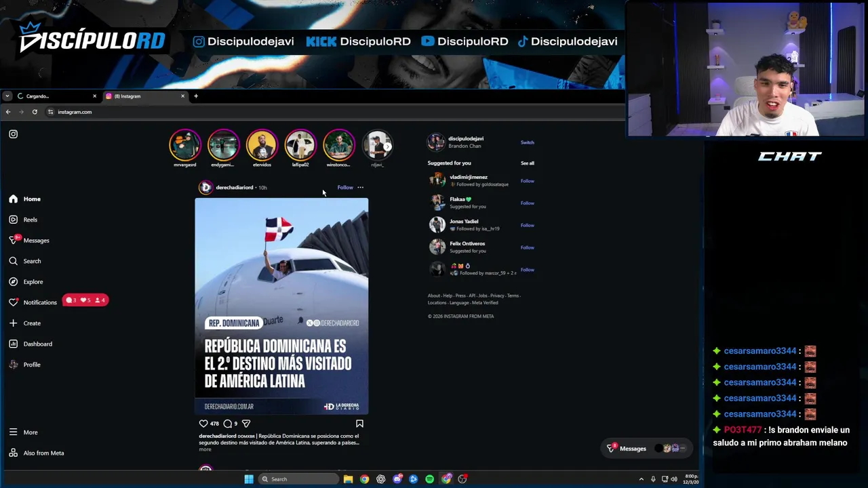Screen dimensions: 868x488
Task: Open File Explorer from the taskbar
Action: coord(348,479)
